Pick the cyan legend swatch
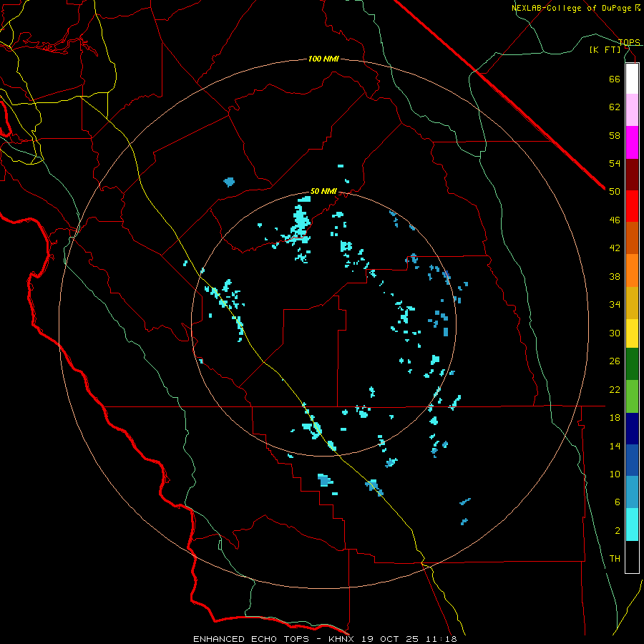The width and height of the screenshot is (644, 644). 632,525
